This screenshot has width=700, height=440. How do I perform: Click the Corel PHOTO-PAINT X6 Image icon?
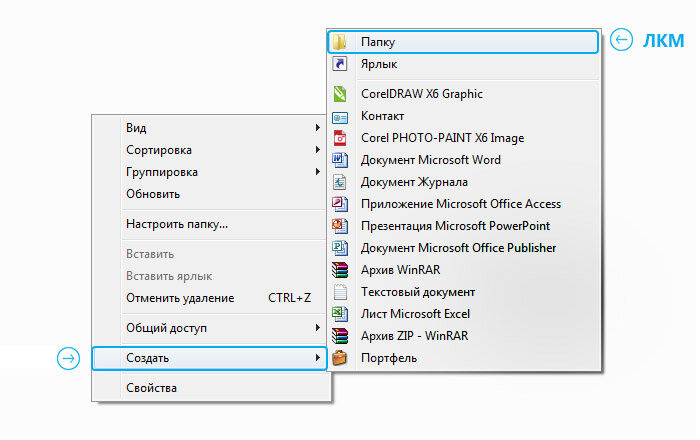coord(340,138)
